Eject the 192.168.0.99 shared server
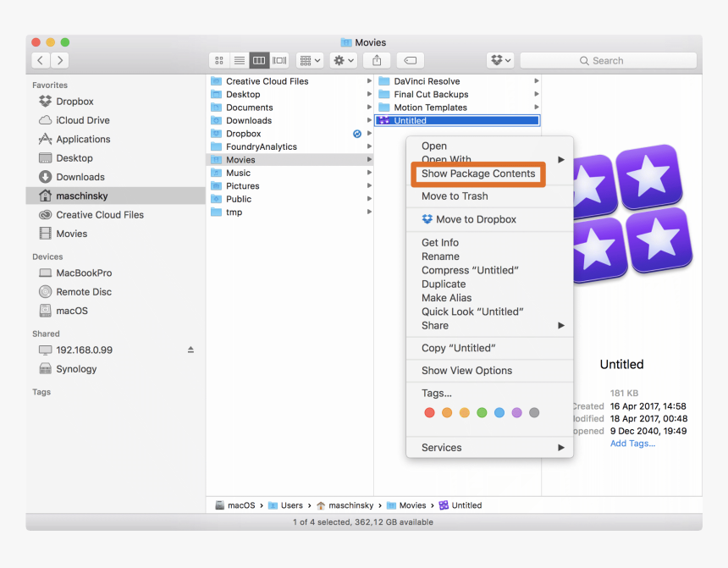The height and width of the screenshot is (568, 728). [x=190, y=350]
